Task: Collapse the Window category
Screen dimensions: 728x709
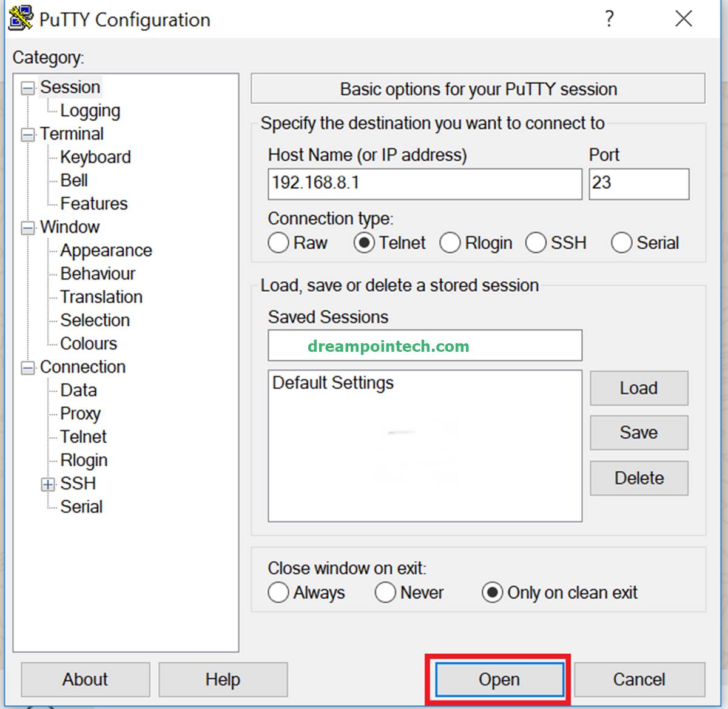Action: [x=27, y=227]
